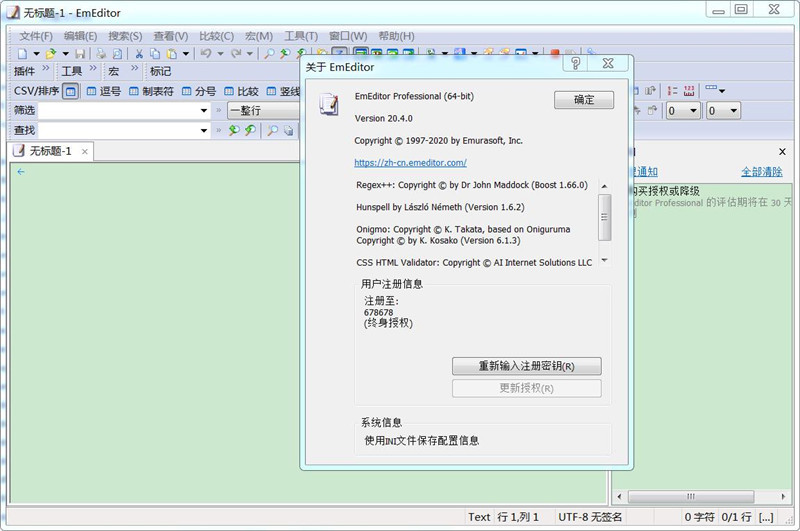The width and height of the screenshot is (800, 531).
Task: Click the numbered list icon in the CSV bar
Action: (672, 91)
